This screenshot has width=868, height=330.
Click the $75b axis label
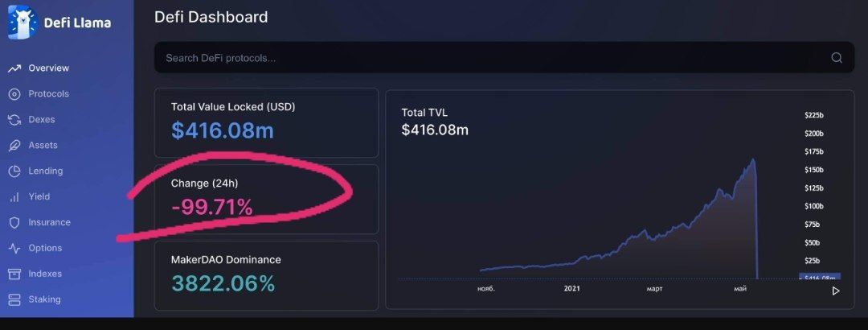click(x=812, y=225)
